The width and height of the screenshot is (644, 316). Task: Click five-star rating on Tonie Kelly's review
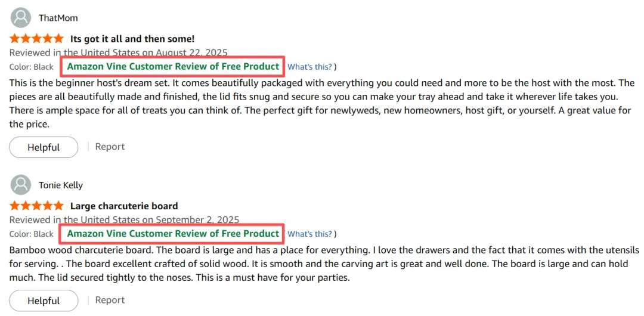click(36, 206)
